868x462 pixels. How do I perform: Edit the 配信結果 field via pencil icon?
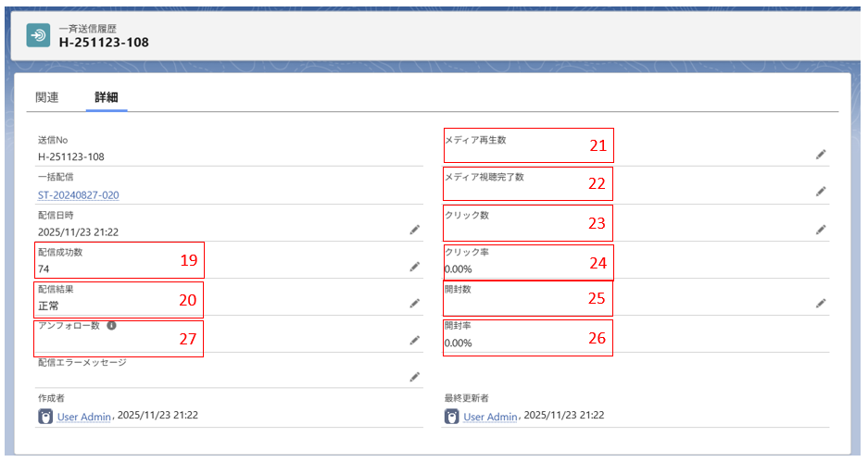pos(415,304)
